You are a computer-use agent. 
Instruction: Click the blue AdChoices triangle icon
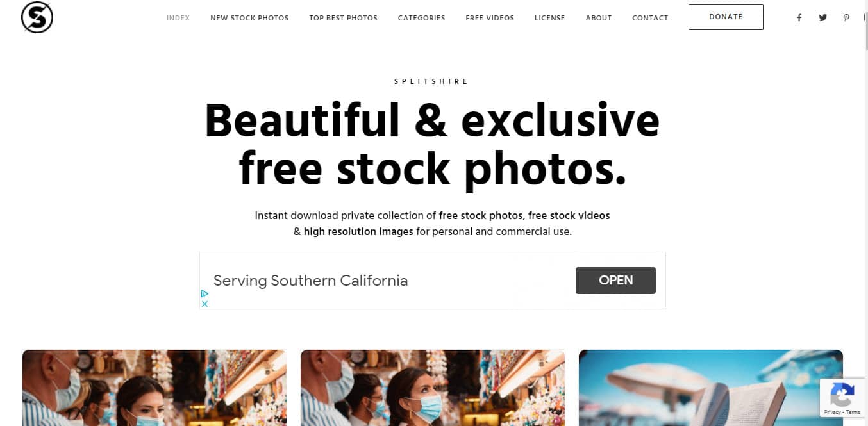coord(204,293)
